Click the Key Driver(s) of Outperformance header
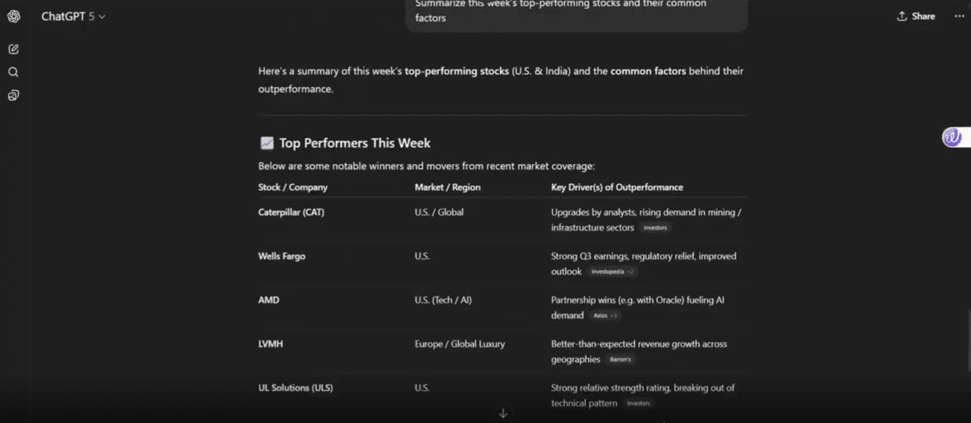The image size is (971, 423). [x=617, y=187]
